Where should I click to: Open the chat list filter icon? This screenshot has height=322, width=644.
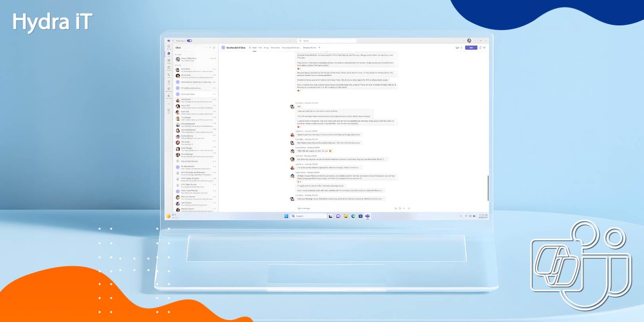click(x=210, y=47)
